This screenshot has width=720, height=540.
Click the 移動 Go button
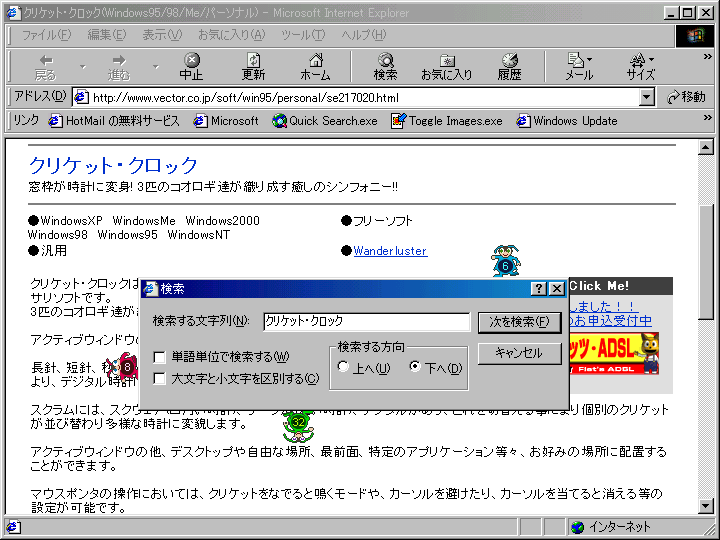(x=686, y=97)
